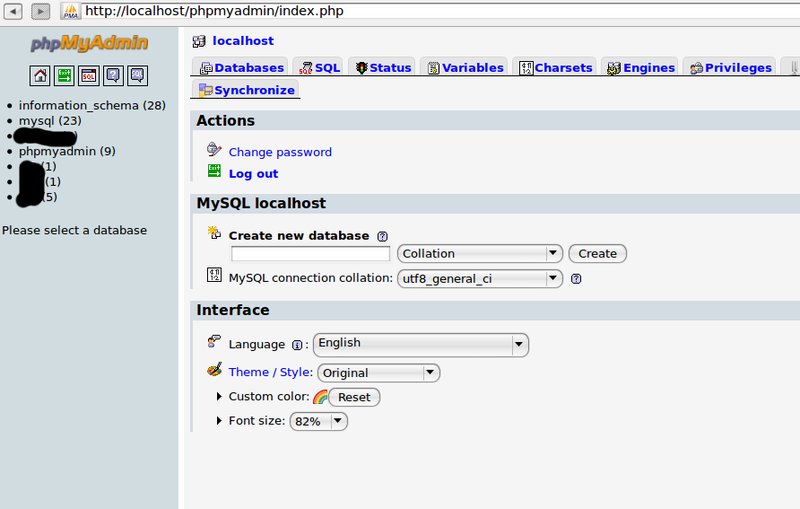This screenshot has width=800, height=509.
Task: Open the Charsets tab
Action: [x=556, y=68]
